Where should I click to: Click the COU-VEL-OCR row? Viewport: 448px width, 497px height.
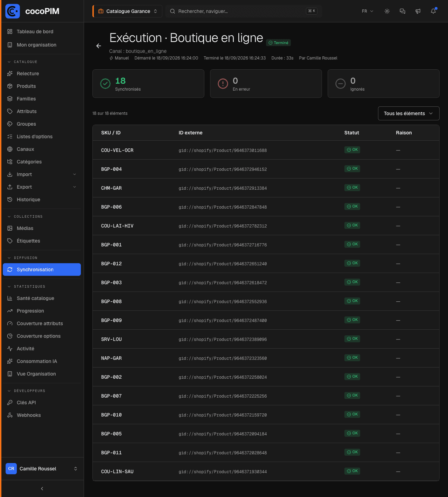[x=266, y=150]
